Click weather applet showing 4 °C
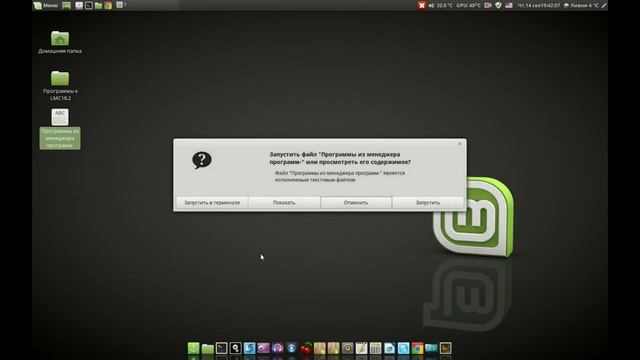The image size is (640, 360). click(581, 5)
